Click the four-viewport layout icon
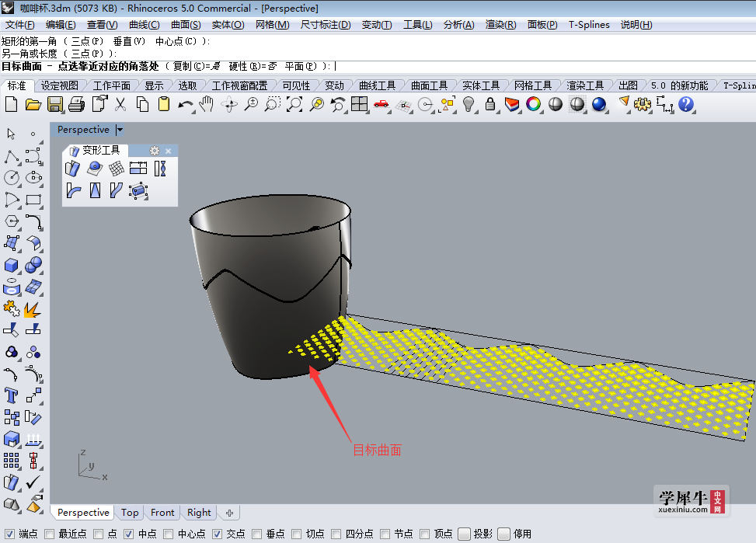The image size is (756, 543). click(359, 104)
